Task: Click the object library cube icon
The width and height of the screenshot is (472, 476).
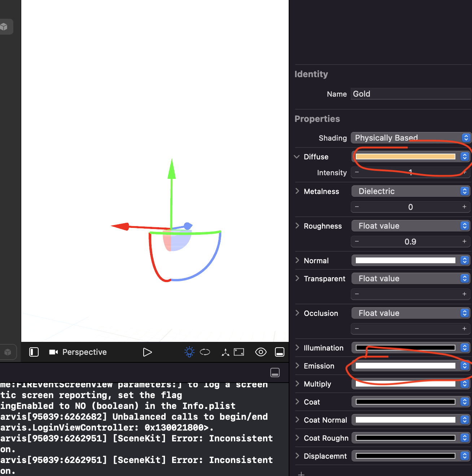Action: click(x=4, y=27)
